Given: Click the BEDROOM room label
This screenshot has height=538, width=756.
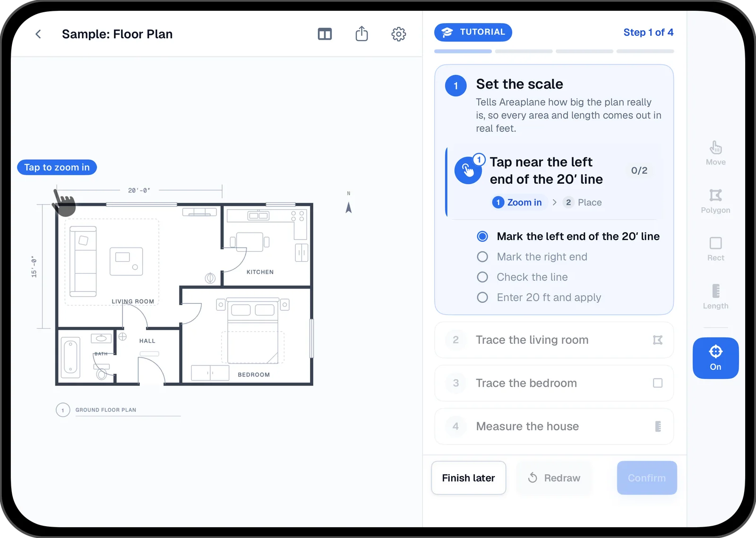Looking at the screenshot, I should coord(254,375).
